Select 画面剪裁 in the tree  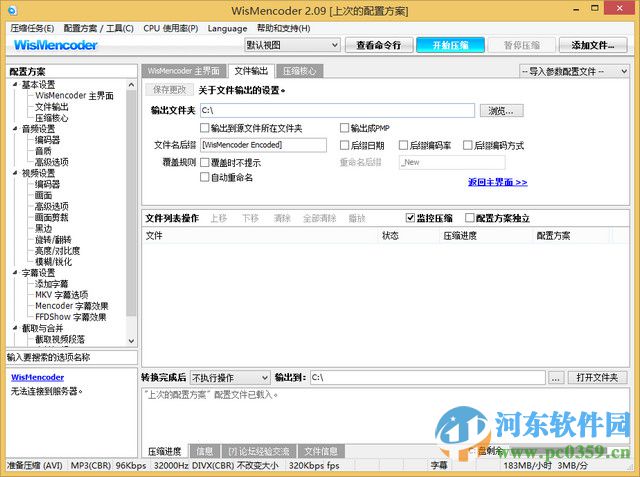click(51, 217)
